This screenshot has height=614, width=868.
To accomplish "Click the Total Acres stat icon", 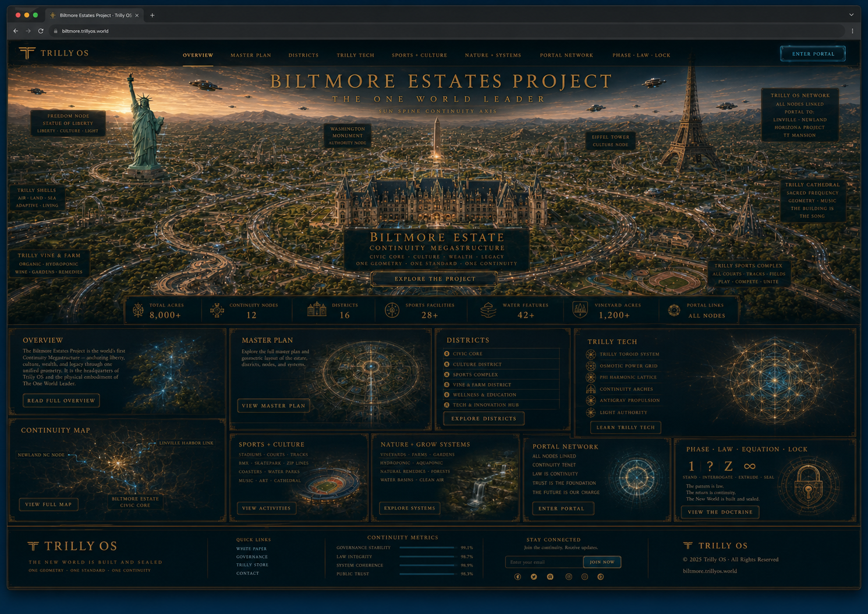I will point(138,310).
